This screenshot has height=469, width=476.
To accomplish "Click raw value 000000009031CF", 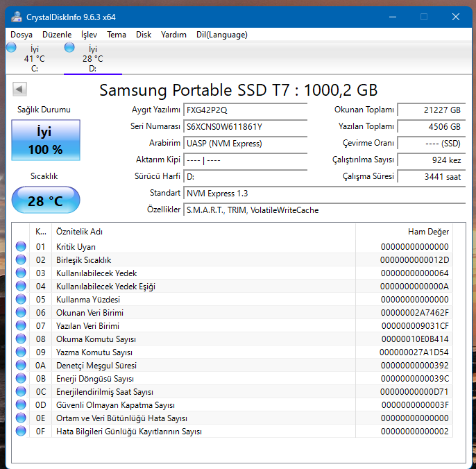I will 415,326.
